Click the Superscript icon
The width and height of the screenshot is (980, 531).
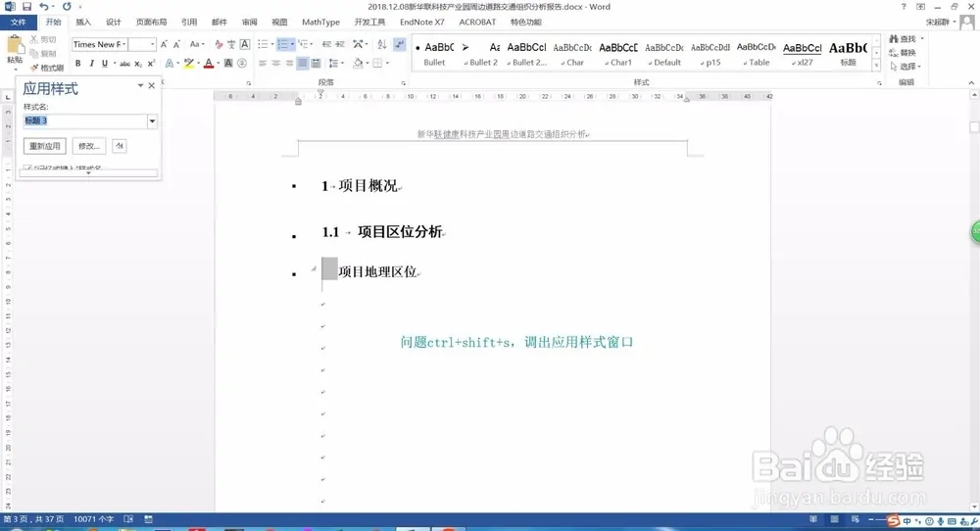point(151,63)
